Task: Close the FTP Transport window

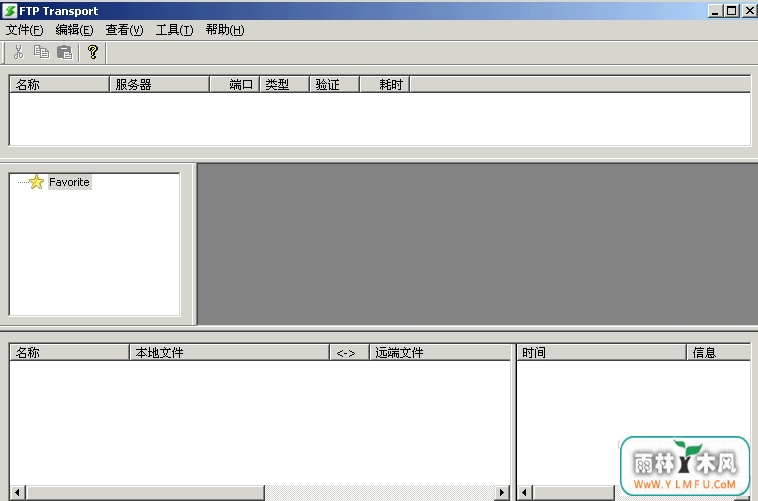Action: [749, 10]
